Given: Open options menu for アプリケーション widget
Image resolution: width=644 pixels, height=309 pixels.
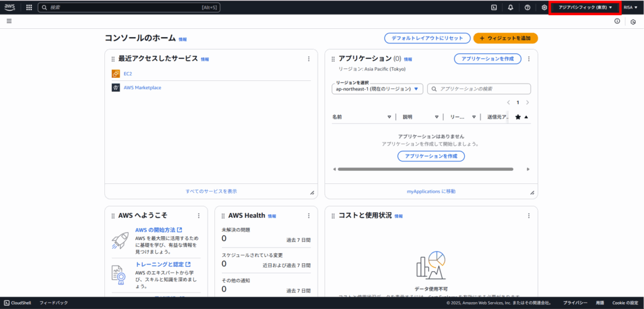Looking at the screenshot, I should [529, 58].
